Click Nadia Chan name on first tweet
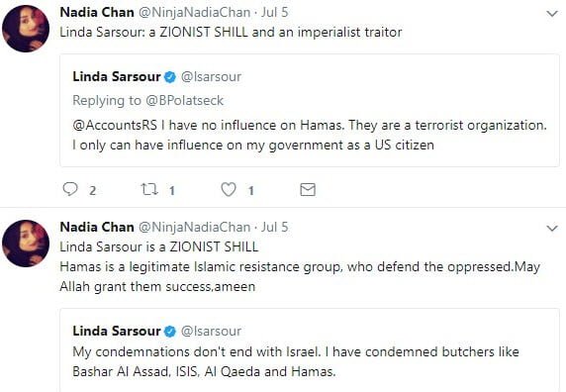Image resolution: width=566 pixels, height=392 pixels. [x=97, y=12]
